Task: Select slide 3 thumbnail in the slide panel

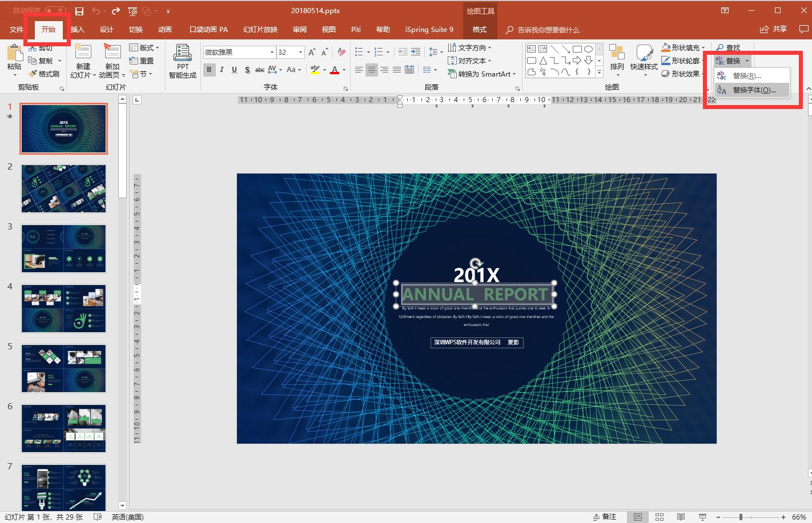Action: coord(63,248)
